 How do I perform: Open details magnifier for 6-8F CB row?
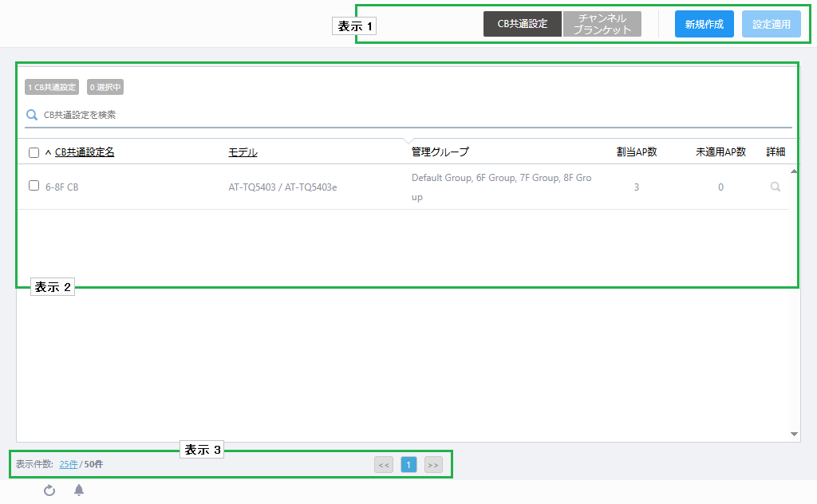pos(776,187)
